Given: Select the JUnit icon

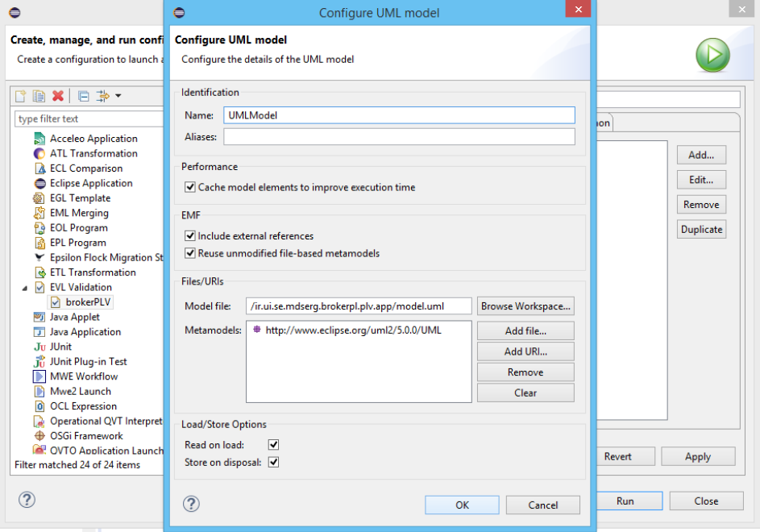Looking at the screenshot, I should coord(39,347).
